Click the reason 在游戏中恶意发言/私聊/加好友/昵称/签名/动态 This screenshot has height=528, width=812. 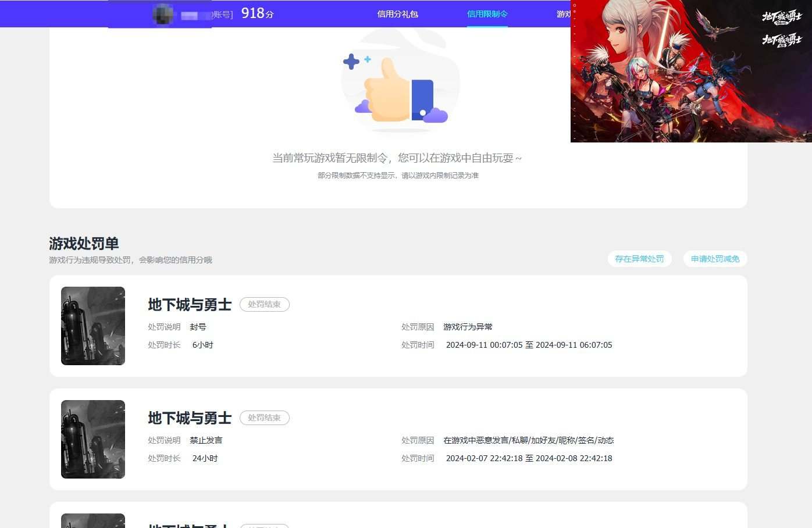pos(529,440)
